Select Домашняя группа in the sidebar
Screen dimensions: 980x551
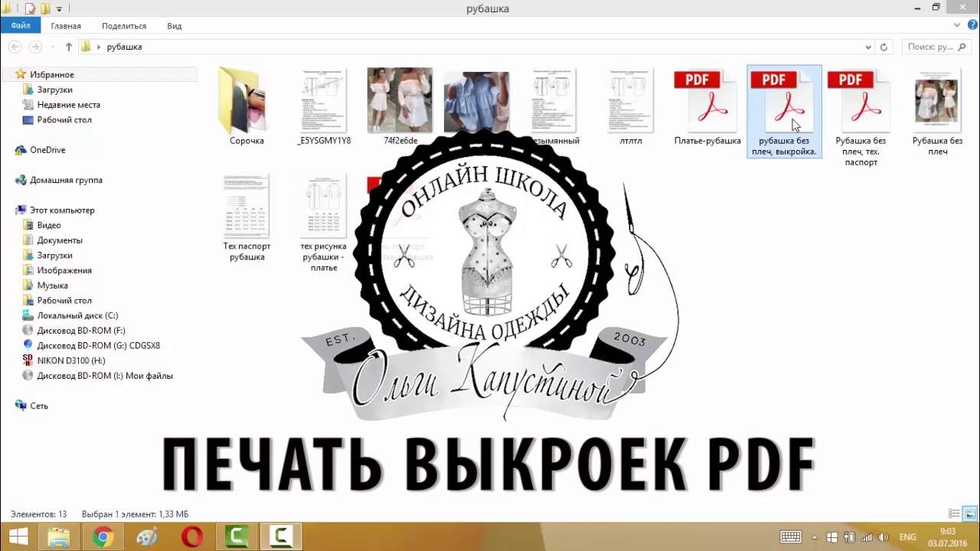66,180
